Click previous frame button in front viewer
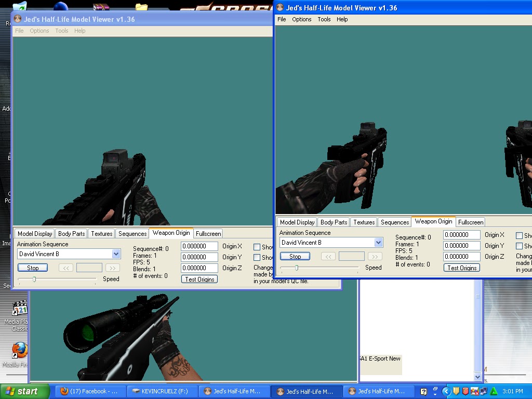 coord(328,257)
